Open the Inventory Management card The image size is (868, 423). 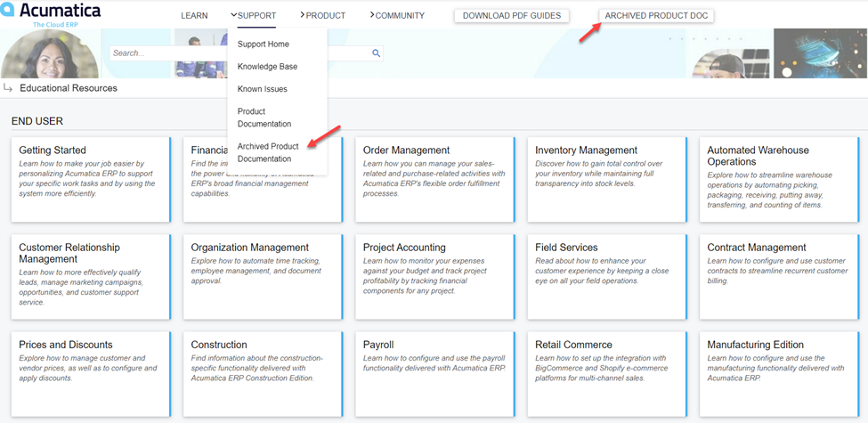pos(608,180)
